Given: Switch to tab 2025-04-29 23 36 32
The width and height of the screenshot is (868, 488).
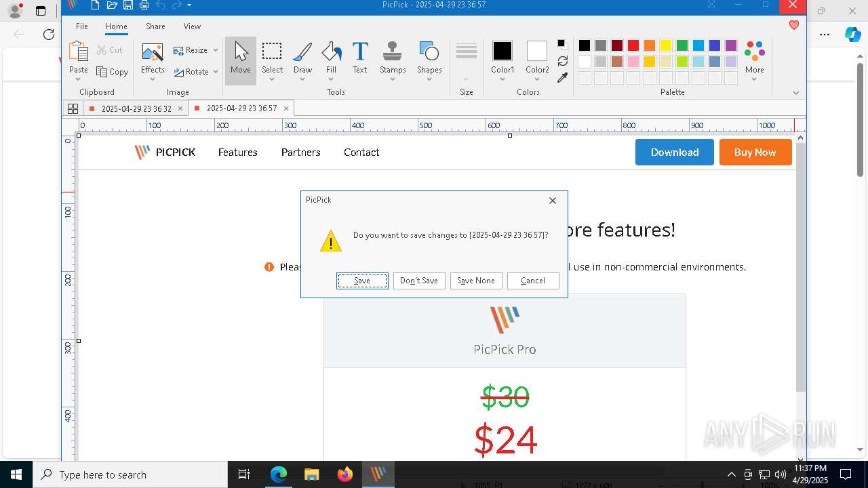Looking at the screenshot, I should (x=136, y=108).
